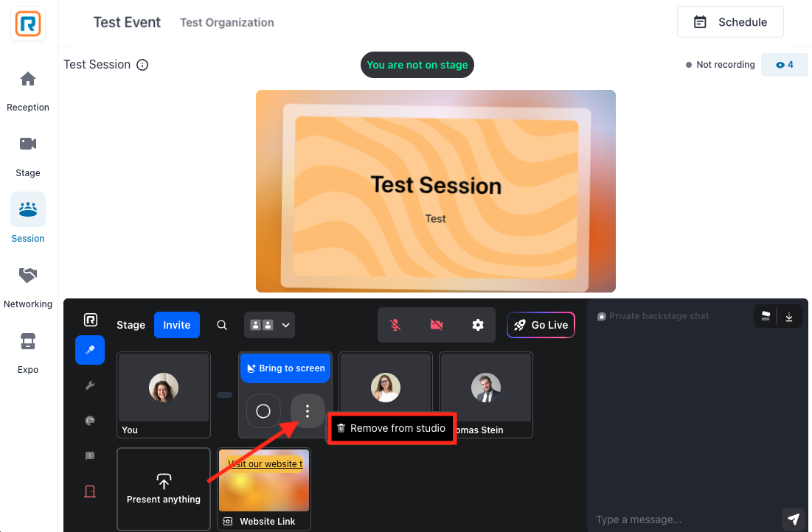812x532 pixels.
Task: Go to the Stage camera icon
Action: (28, 144)
